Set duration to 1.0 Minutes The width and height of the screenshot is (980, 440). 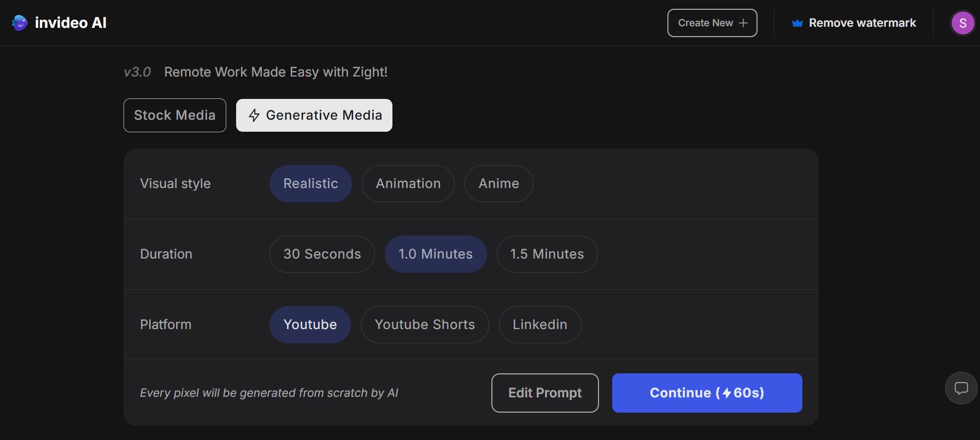click(x=436, y=254)
